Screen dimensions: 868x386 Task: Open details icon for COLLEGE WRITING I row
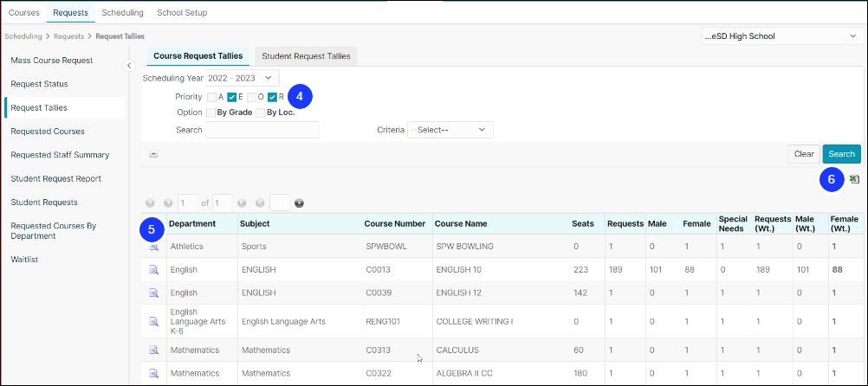(154, 321)
